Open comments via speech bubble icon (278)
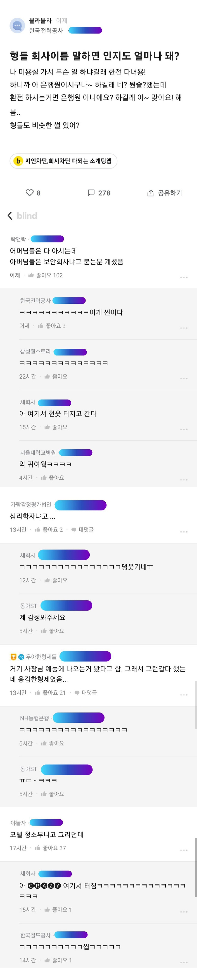The height and width of the screenshot is (980, 197). pyautogui.click(x=91, y=192)
